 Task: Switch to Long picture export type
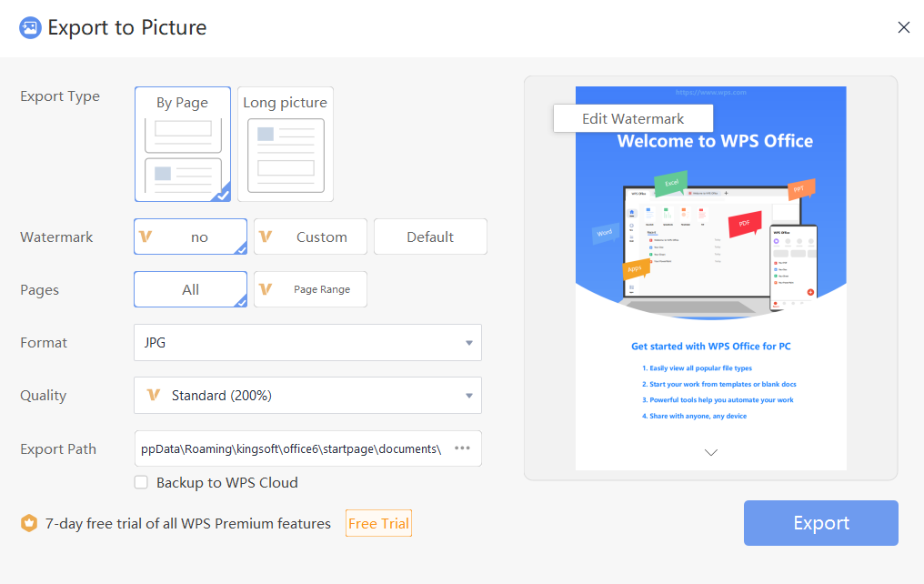click(x=285, y=144)
